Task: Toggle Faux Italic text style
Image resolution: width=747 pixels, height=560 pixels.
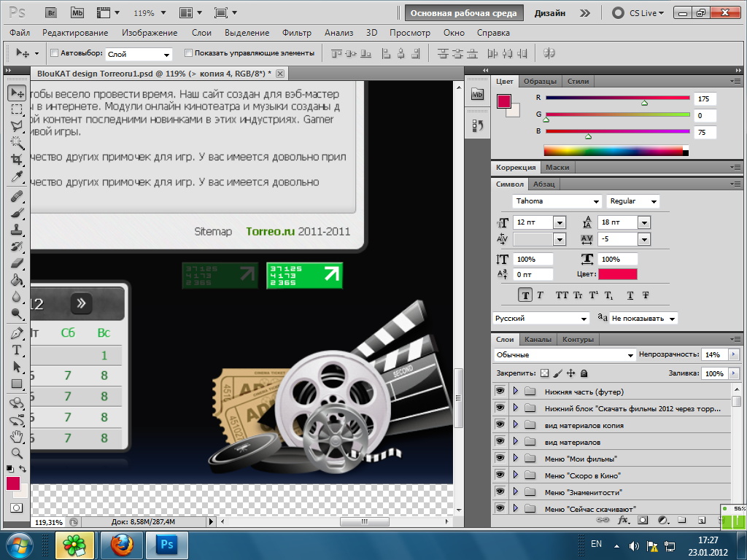Action: (x=540, y=295)
